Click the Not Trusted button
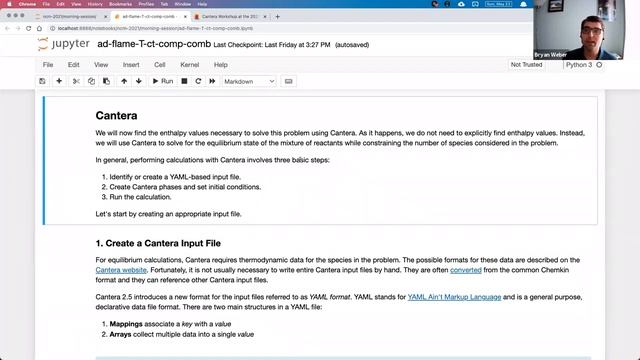Viewport: 640px width, 360px height. (x=527, y=65)
